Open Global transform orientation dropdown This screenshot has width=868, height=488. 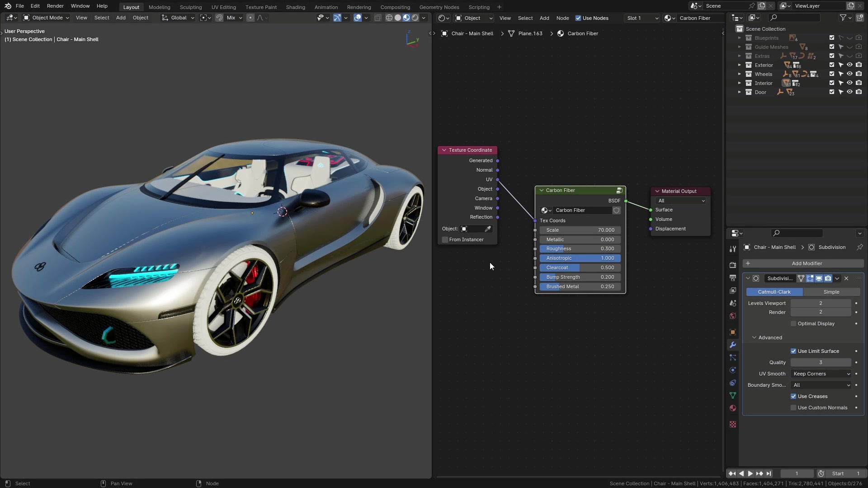[178, 18]
